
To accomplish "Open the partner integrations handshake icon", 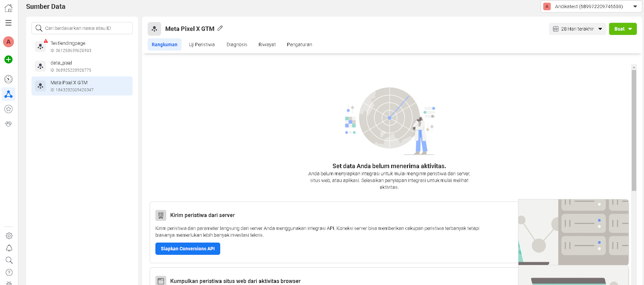I will pyautogui.click(x=8, y=124).
